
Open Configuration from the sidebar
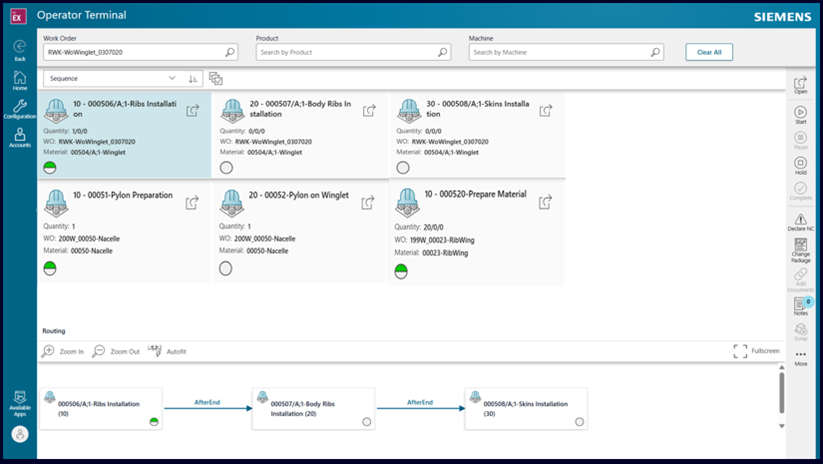click(x=19, y=109)
